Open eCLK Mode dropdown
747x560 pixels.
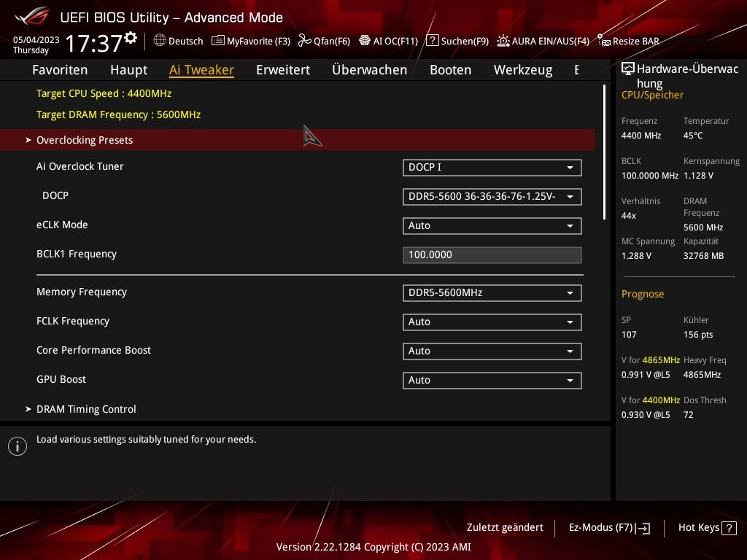point(492,226)
